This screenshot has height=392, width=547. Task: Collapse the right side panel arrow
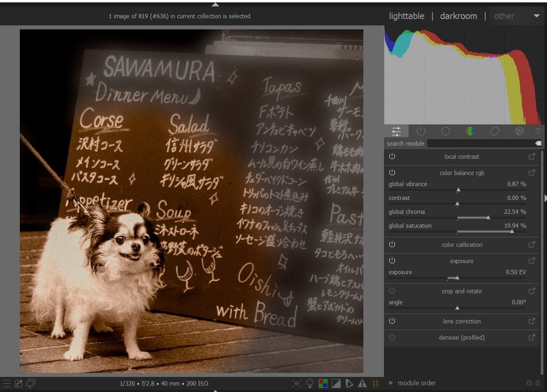[x=545, y=197]
